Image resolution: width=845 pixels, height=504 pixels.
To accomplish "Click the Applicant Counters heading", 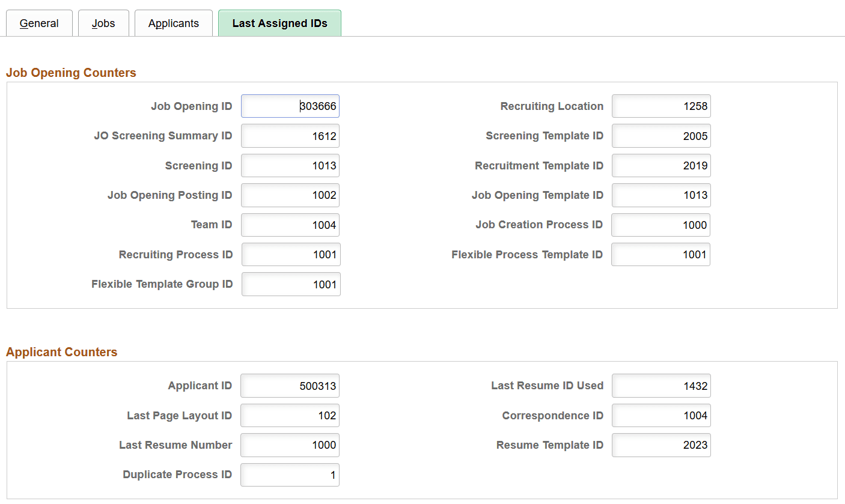I will click(x=61, y=352).
